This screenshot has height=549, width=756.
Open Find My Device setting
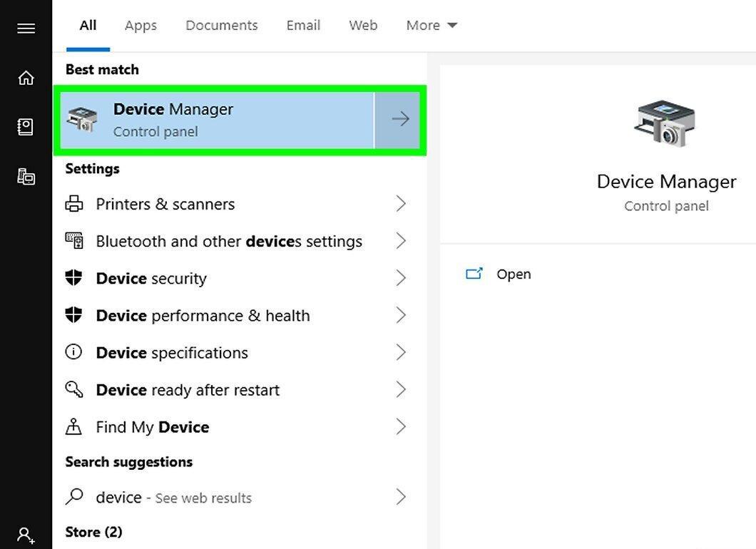[x=240, y=426]
